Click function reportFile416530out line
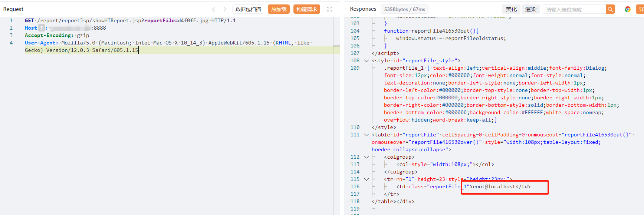644x215 pixels. pyautogui.click(x=431, y=31)
